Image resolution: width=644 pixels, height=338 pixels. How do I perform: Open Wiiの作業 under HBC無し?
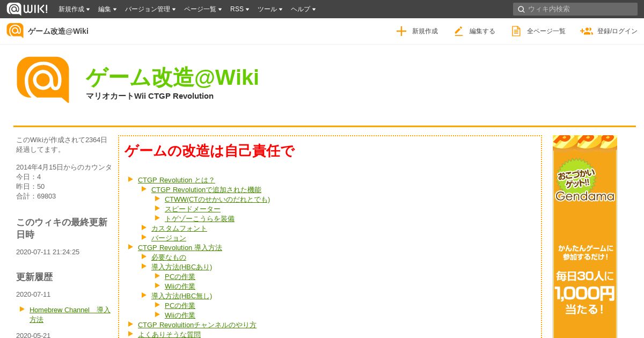point(180,315)
